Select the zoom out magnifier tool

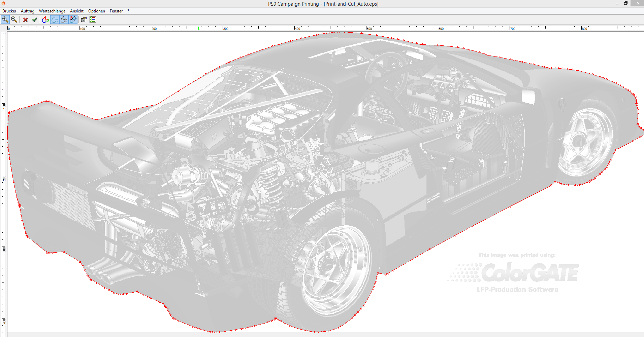pos(14,20)
